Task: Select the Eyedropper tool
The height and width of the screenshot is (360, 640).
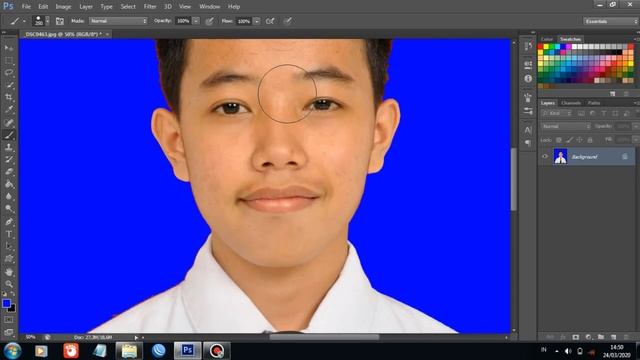Action: (9, 109)
